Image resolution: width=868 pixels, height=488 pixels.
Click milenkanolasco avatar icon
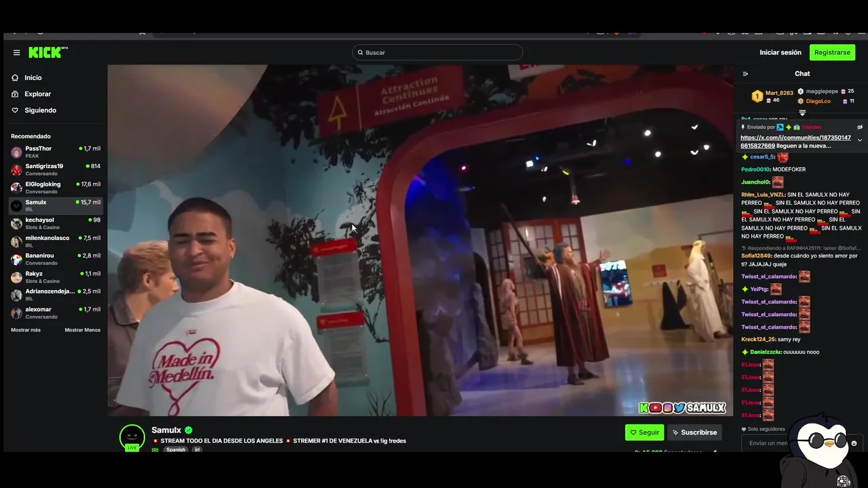16,242
